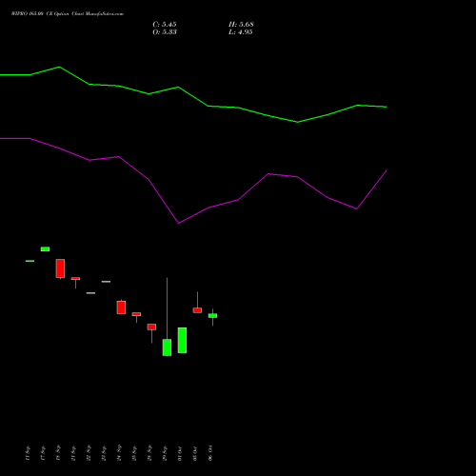
Task: Click the close value 'C: 5.45'
Action: (x=165, y=25)
